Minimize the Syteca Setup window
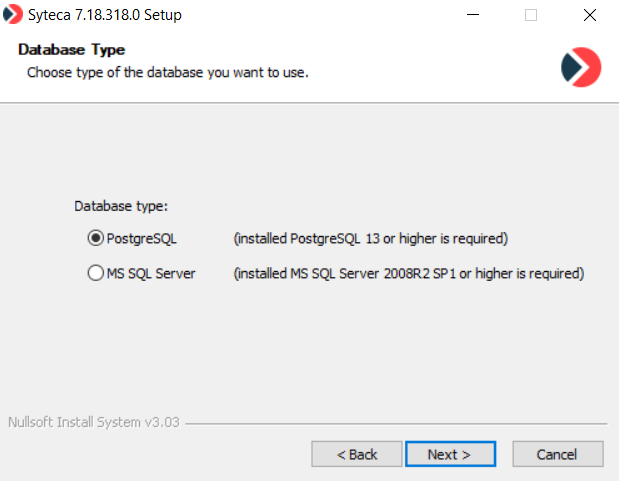The image size is (619, 481). (473, 16)
